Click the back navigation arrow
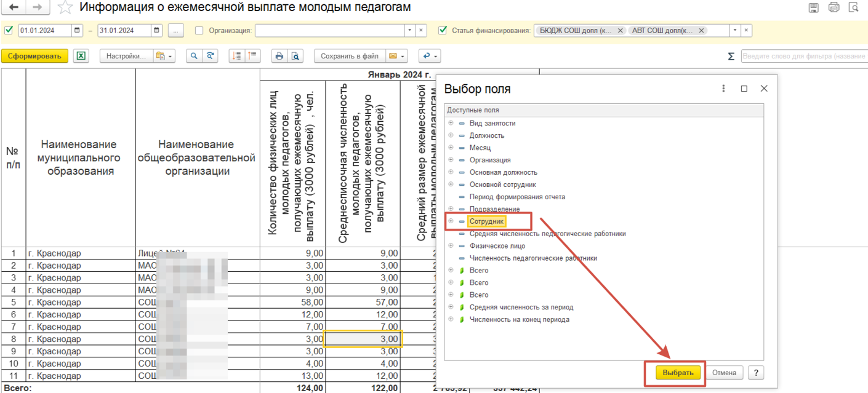The image size is (868, 393). tap(13, 7)
